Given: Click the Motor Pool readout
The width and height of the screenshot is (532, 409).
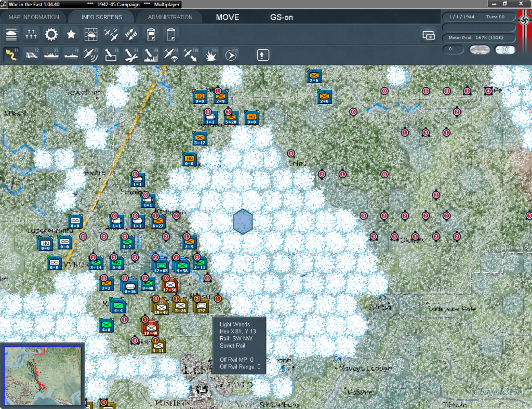Looking at the screenshot, I should pos(478,37).
